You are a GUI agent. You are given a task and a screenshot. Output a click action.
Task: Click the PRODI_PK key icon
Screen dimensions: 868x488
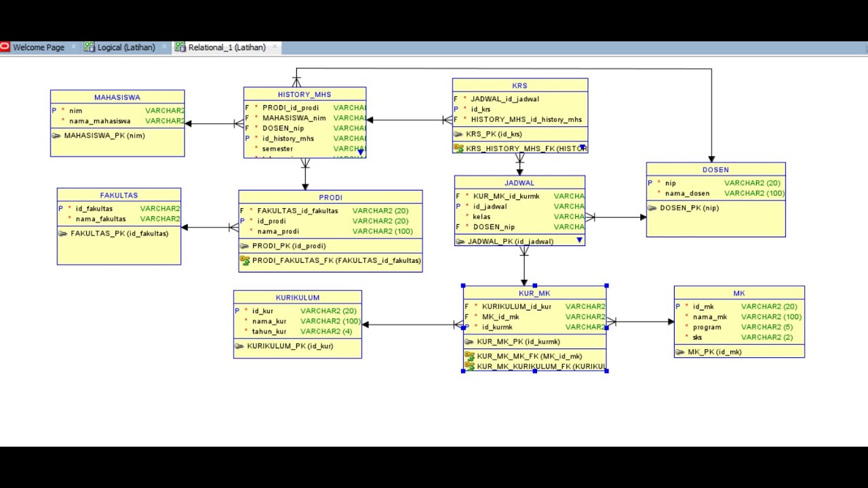(245, 246)
